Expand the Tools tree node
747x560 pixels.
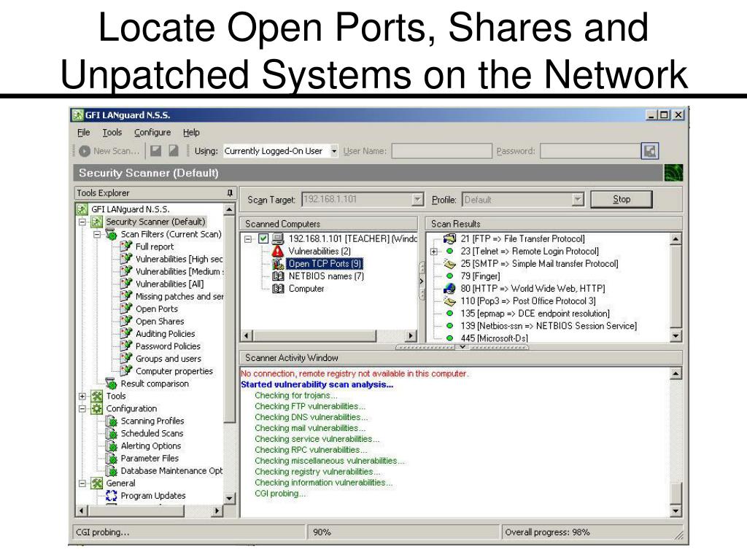(82, 396)
